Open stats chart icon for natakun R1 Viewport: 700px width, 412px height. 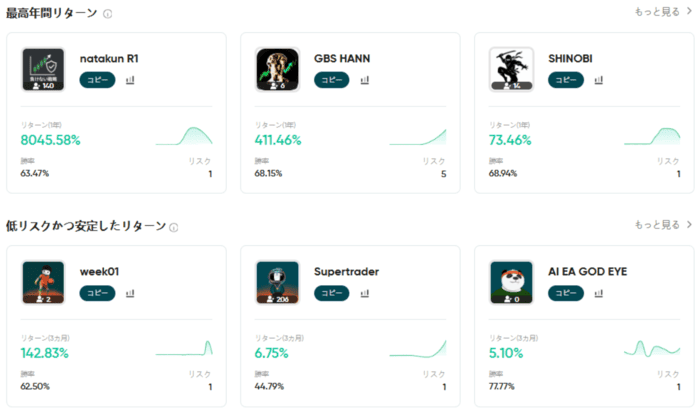(x=130, y=80)
